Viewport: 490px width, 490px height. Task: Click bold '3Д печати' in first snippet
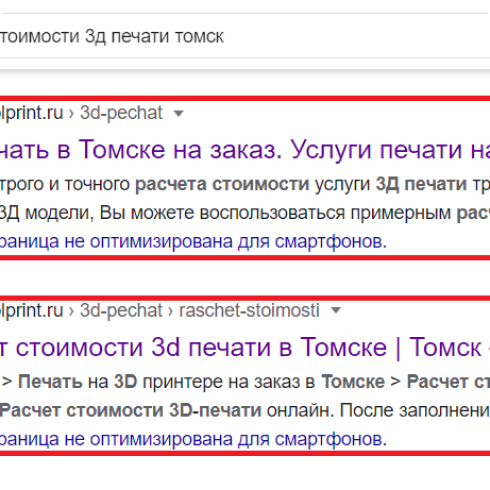tap(421, 184)
